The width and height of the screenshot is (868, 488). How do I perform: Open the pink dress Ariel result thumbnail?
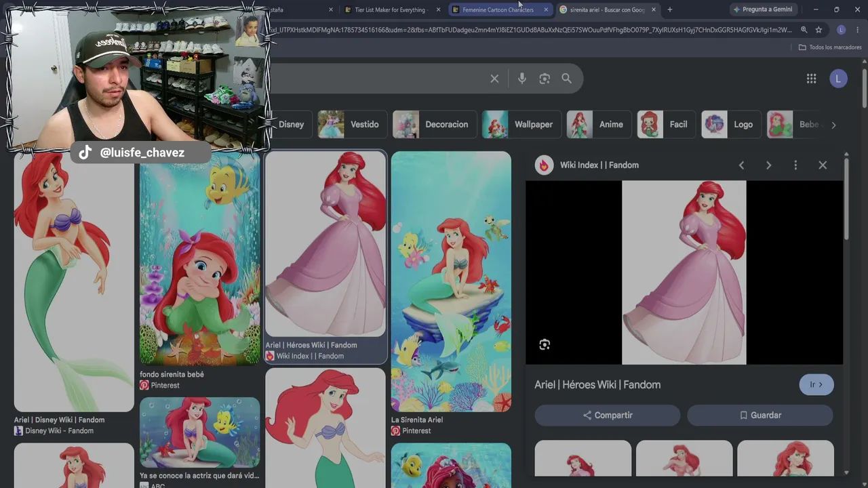[x=325, y=244]
